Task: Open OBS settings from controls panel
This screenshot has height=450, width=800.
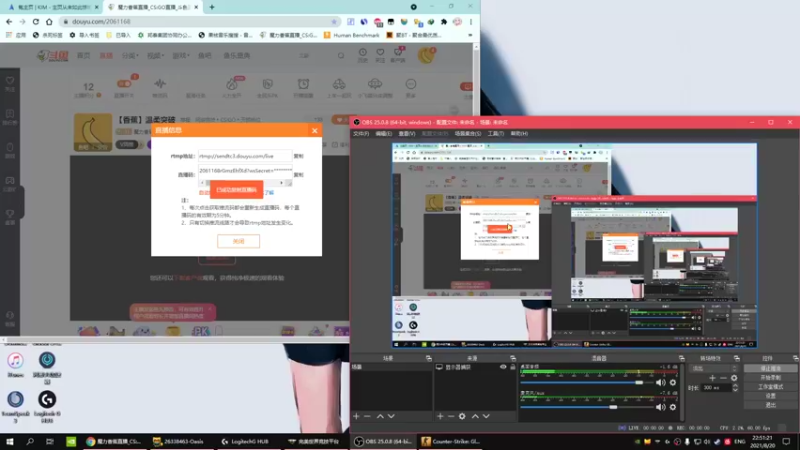Action: 770,396
